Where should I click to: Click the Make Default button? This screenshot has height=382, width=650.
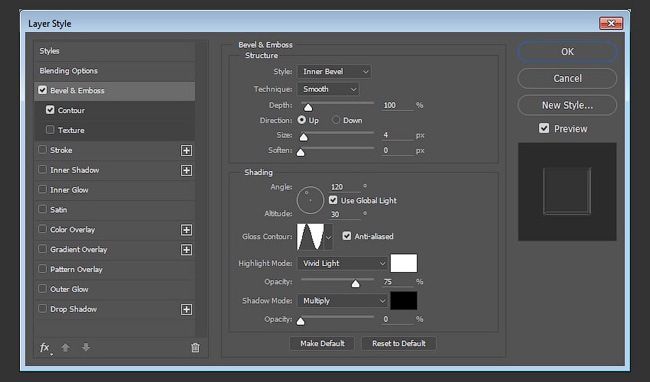tap(322, 343)
